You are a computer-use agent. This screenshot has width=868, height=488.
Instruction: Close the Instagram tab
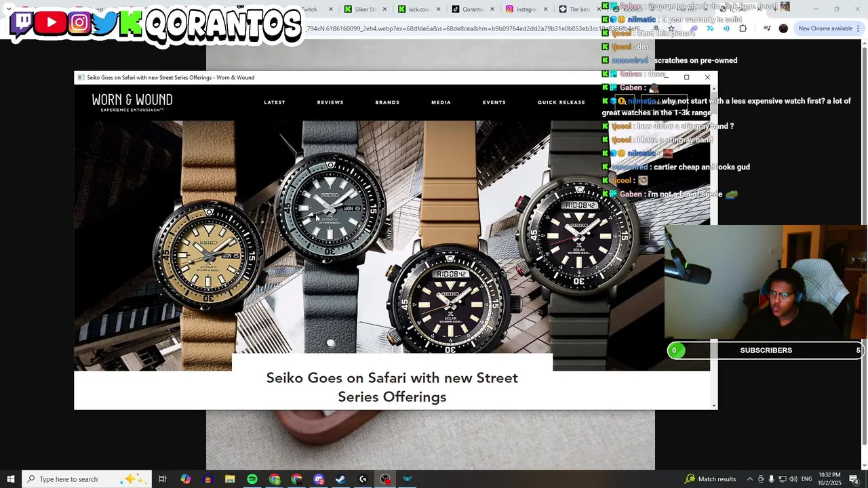point(545,9)
